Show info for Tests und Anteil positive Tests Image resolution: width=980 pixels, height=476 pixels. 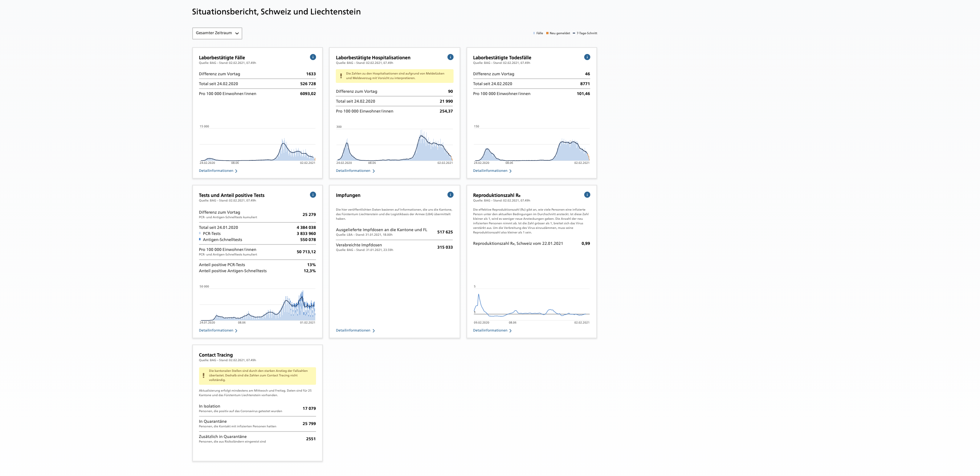(313, 195)
